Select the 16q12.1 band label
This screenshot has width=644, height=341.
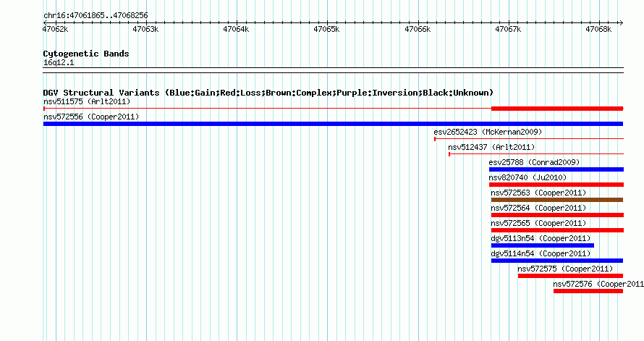59,63
